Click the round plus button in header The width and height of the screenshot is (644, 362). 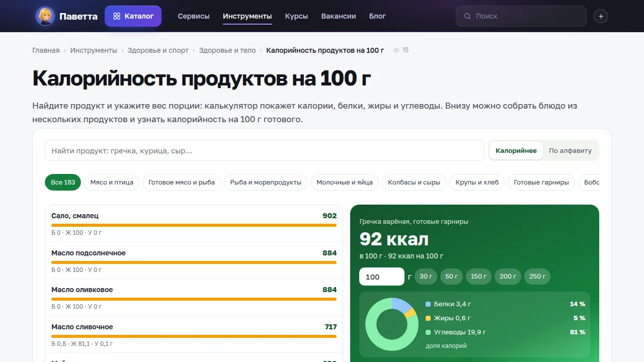[x=601, y=16]
